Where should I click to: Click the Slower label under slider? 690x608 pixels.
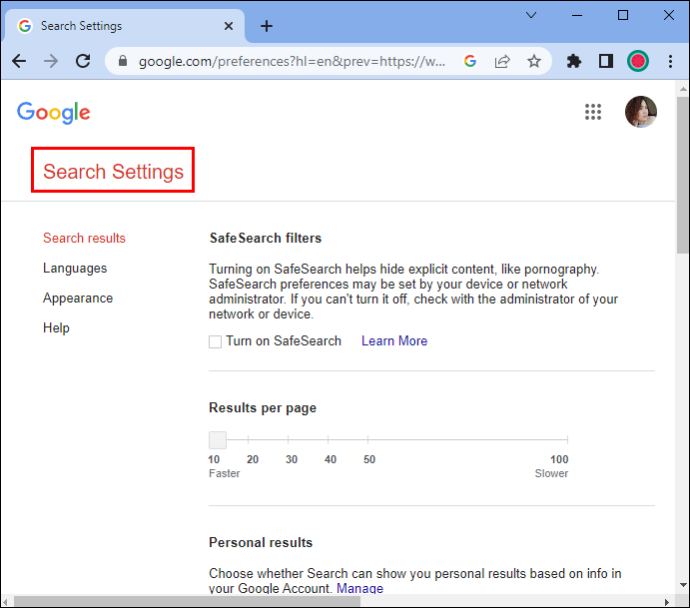(x=551, y=473)
